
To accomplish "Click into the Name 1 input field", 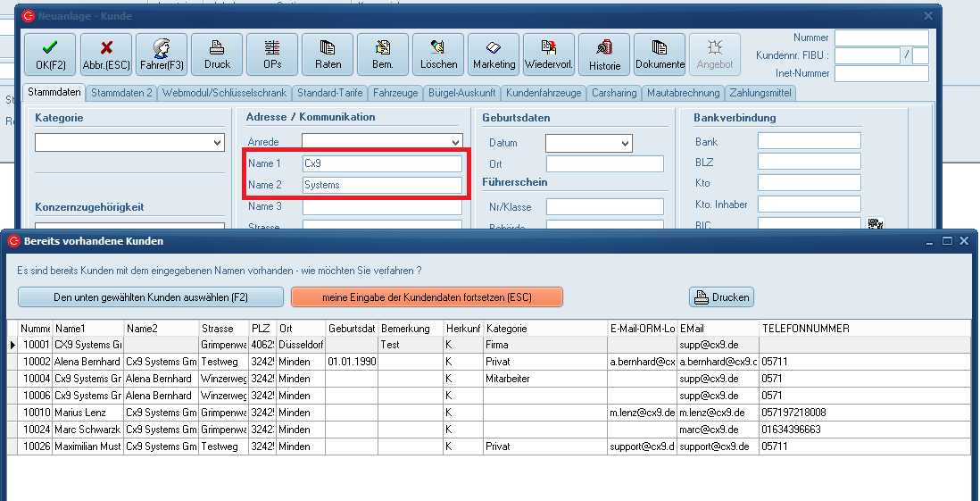I will [x=382, y=163].
